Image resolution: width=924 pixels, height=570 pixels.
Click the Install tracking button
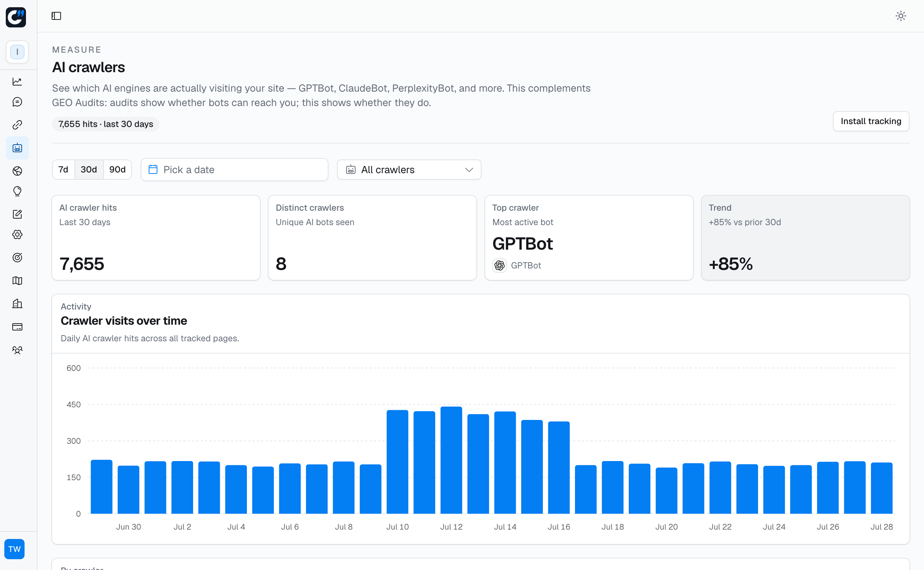click(x=871, y=121)
